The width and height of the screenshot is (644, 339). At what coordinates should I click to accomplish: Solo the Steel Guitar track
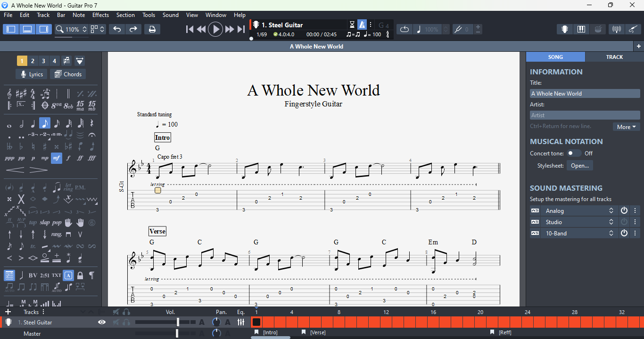126,322
